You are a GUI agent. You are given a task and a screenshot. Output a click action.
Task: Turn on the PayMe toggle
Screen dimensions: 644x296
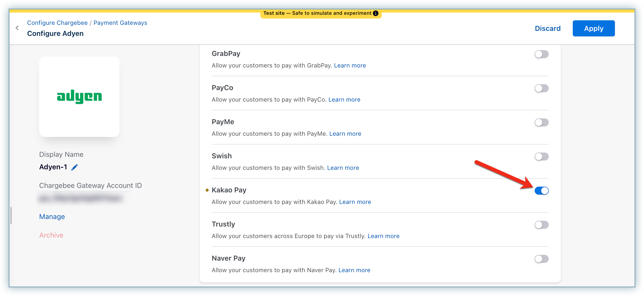coord(541,122)
